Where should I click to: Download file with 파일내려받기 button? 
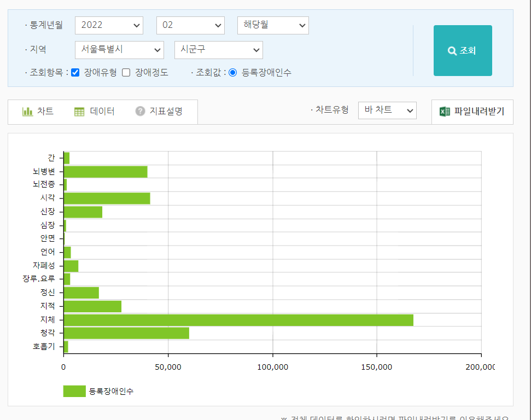click(472, 112)
